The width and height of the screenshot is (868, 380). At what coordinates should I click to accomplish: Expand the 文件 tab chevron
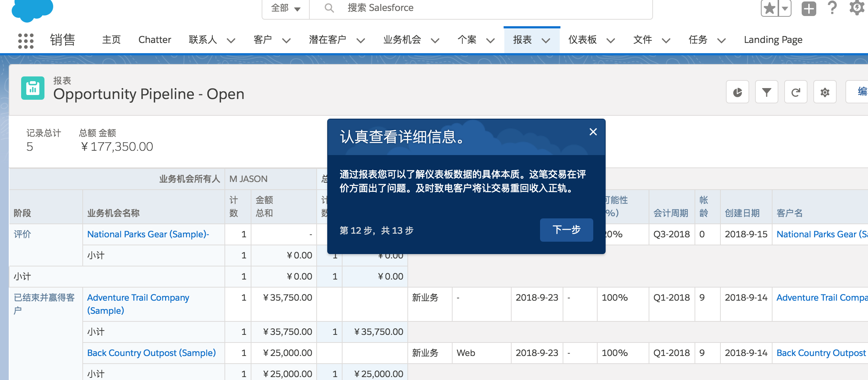[x=666, y=40]
